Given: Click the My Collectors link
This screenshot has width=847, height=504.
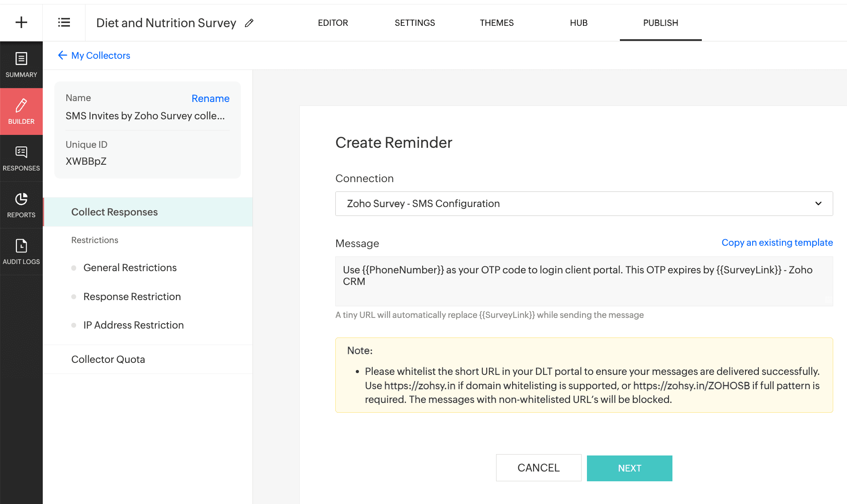Looking at the screenshot, I should tap(101, 55).
